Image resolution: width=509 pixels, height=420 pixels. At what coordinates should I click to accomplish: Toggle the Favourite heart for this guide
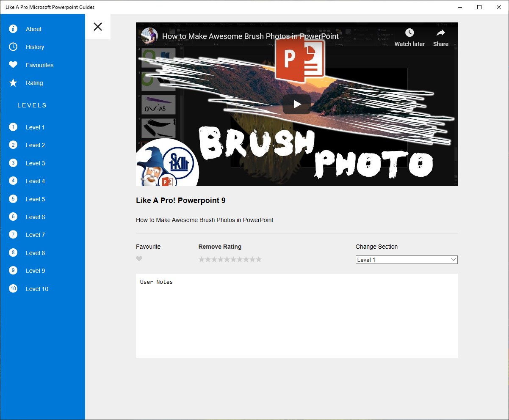(139, 259)
